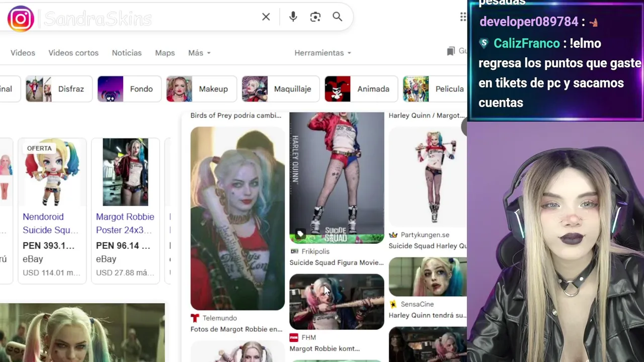Click the PEN 393.1 price text
This screenshot has width=644, height=362.
tap(48, 246)
